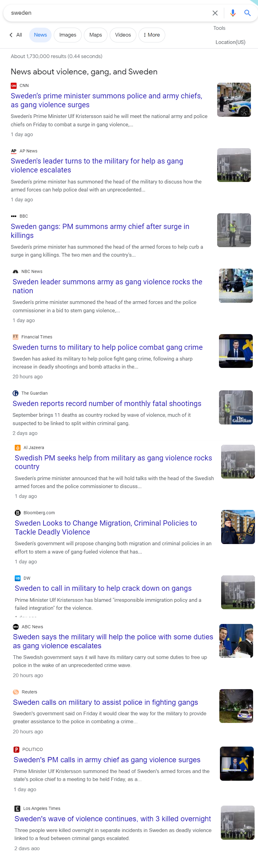The image size is (258, 868).
Task: Open the Location(US) setting
Action: (230, 42)
